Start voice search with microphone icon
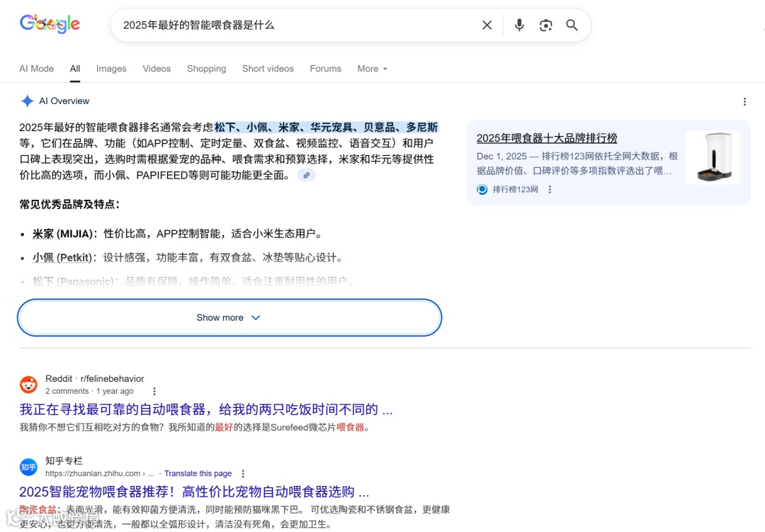765x532 pixels. (519, 25)
